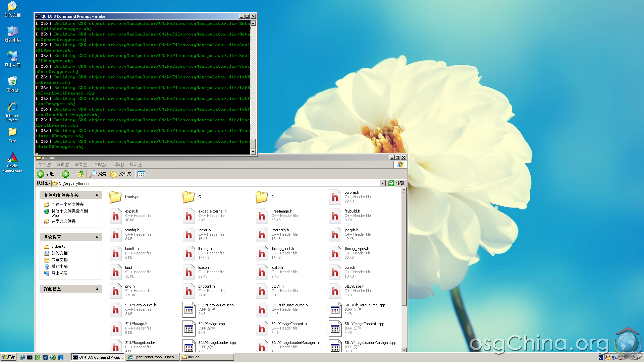Open the 收藏(A) menu

pyautogui.click(x=99, y=165)
